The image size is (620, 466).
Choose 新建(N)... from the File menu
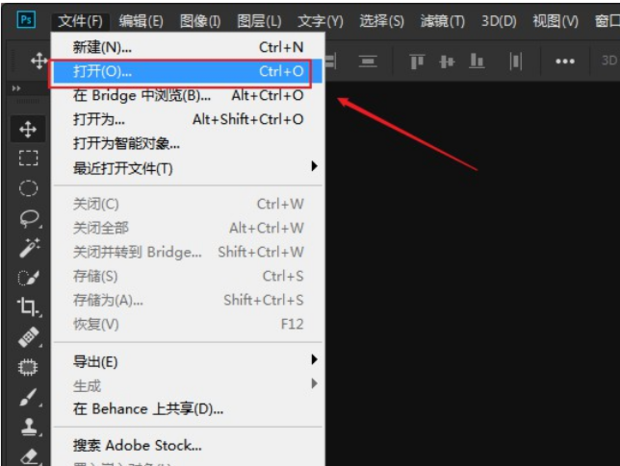coord(188,47)
